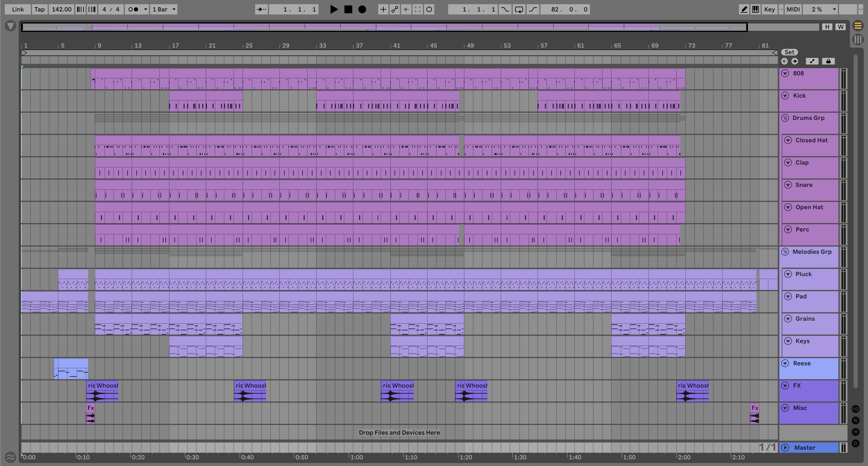Click the Key map mode button

coord(769,9)
